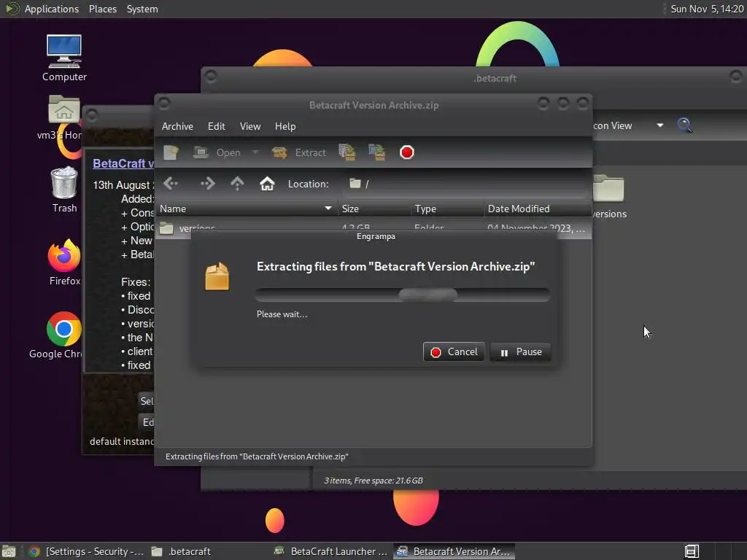Click the red stop icon in toolbar

pyautogui.click(x=407, y=152)
